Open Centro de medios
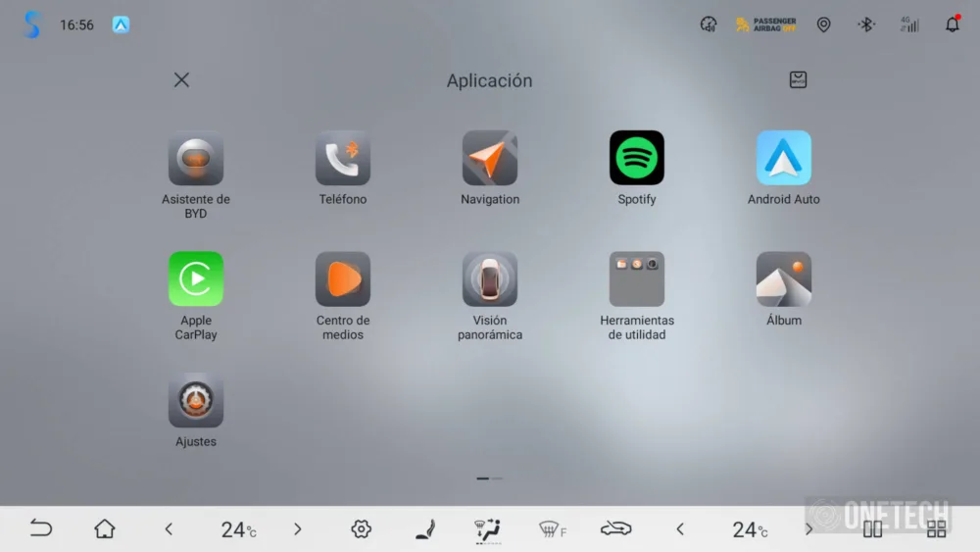 pos(343,279)
